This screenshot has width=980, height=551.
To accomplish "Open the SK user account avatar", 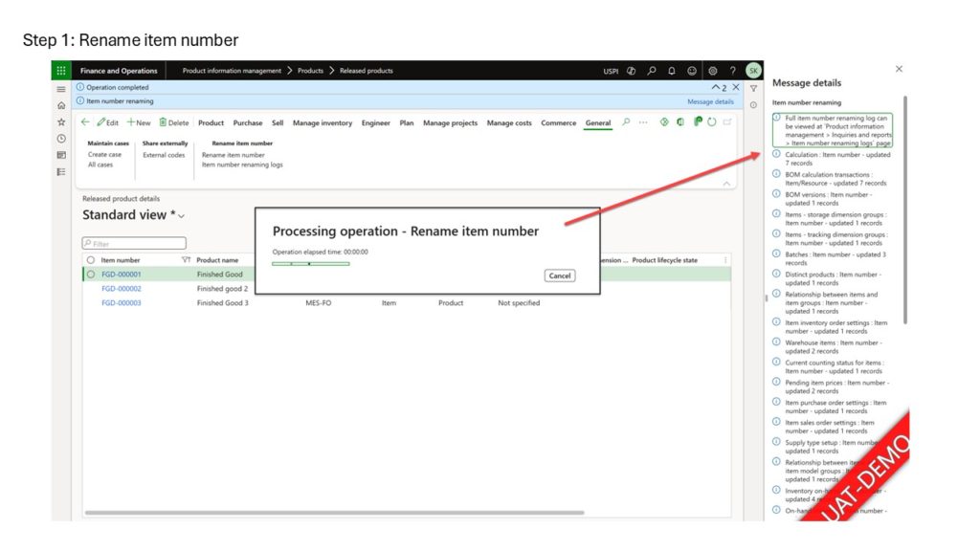I will 753,71.
